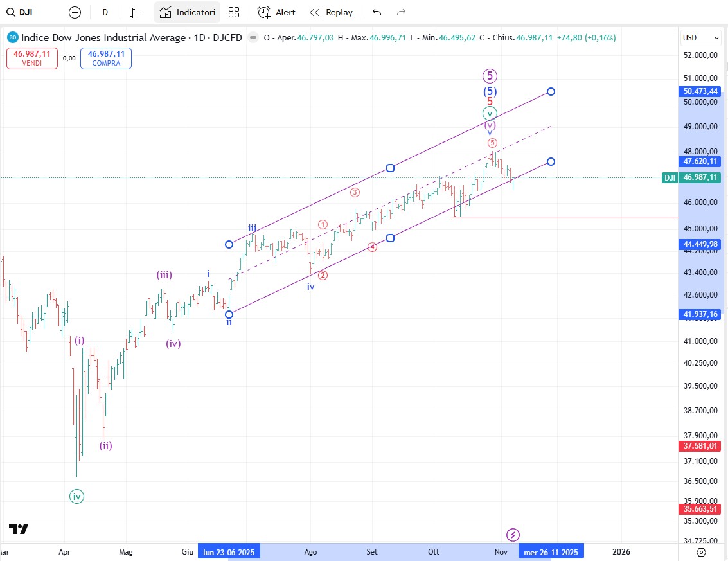Screen dimensions: 728x561
Task: Select the upper-left channel anchor near iii
Action: 229,244
